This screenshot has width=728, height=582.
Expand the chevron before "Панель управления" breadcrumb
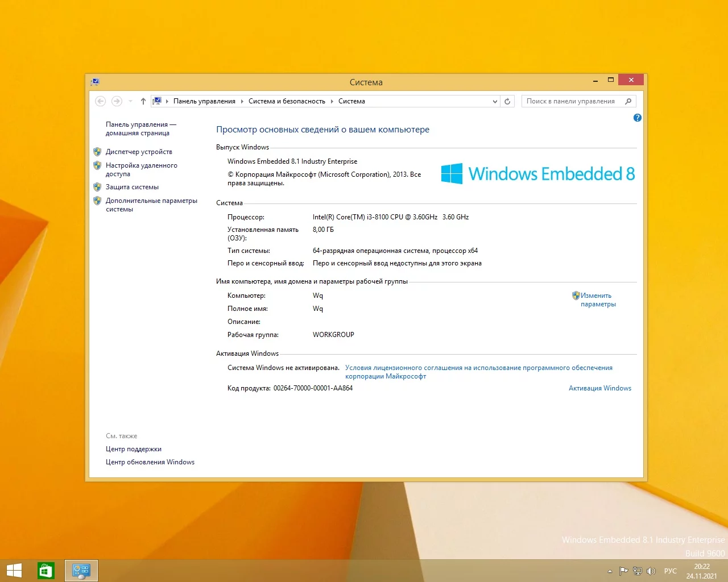click(167, 101)
